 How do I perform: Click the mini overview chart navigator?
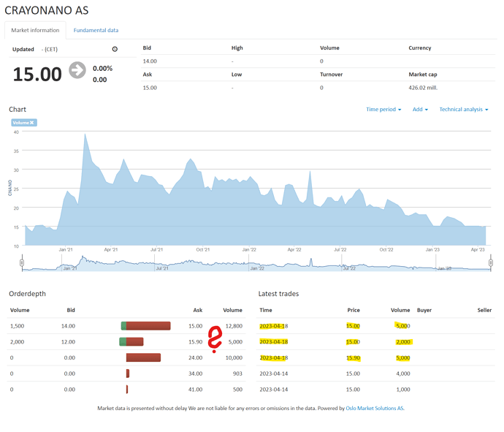256,263
